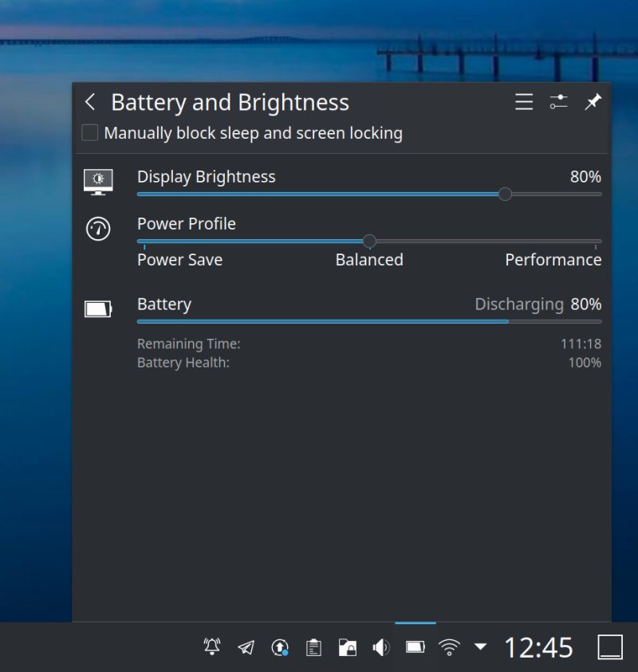Select the Power Save profile label
This screenshot has height=672, width=638.
pyautogui.click(x=179, y=260)
